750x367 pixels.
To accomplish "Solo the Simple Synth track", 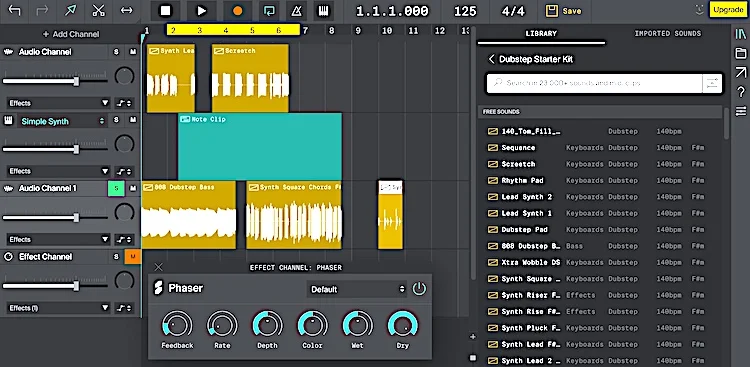I will pyautogui.click(x=116, y=120).
